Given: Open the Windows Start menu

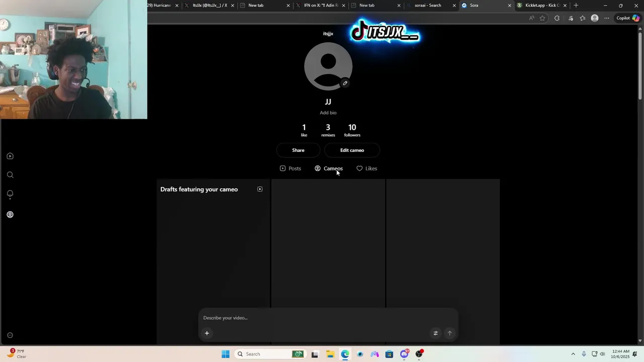Looking at the screenshot, I should tap(225, 354).
